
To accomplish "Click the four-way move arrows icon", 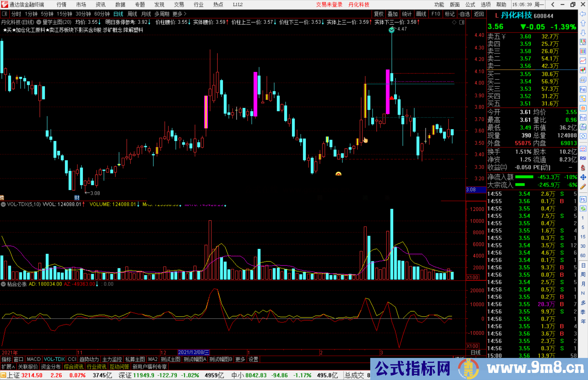I will (x=583, y=177).
